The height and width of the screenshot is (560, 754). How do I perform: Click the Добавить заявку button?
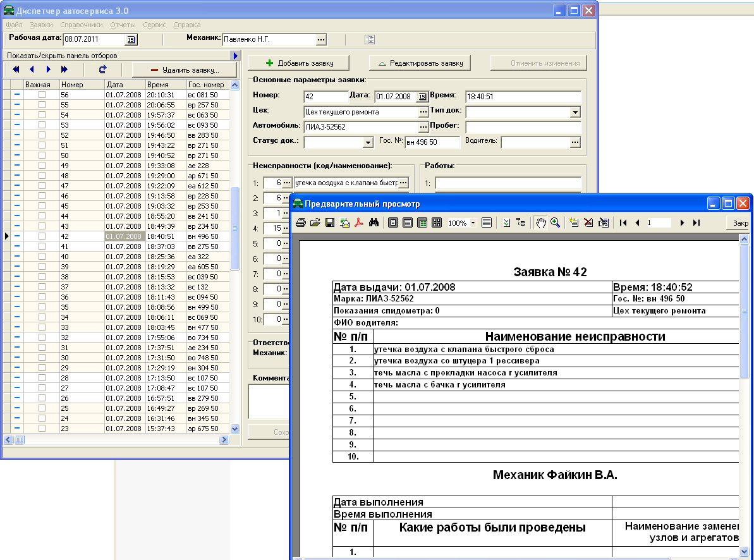coord(299,63)
